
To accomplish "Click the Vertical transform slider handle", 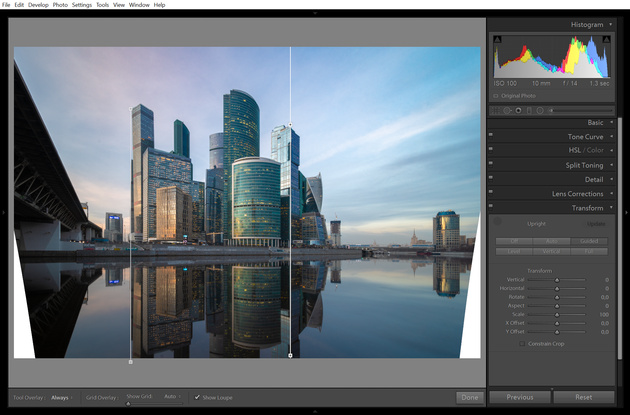I will [x=557, y=280].
